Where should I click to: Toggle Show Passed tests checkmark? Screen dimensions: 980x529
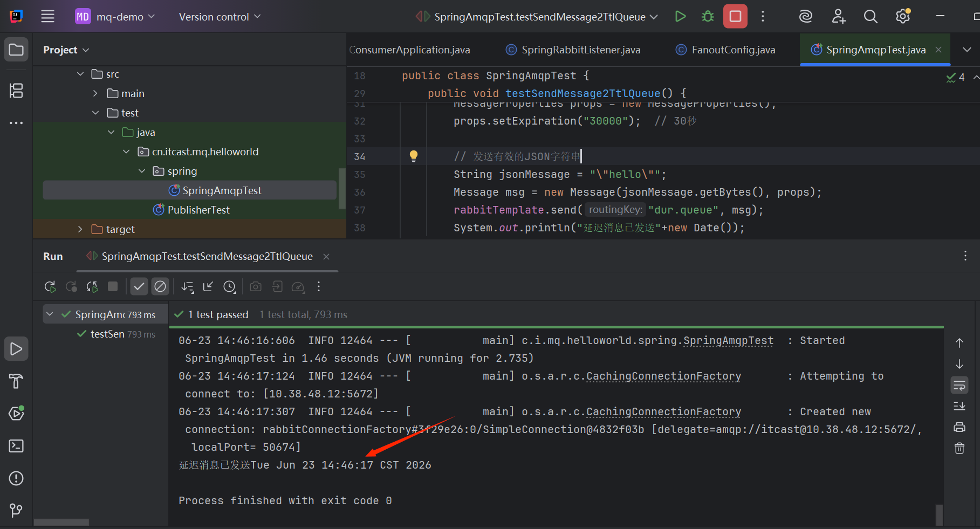coord(139,287)
